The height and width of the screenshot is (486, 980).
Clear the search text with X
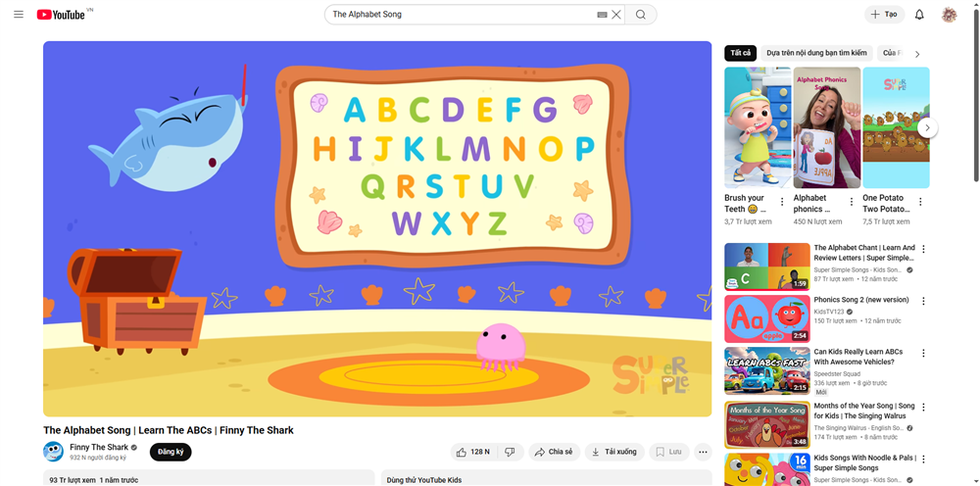[x=616, y=15]
